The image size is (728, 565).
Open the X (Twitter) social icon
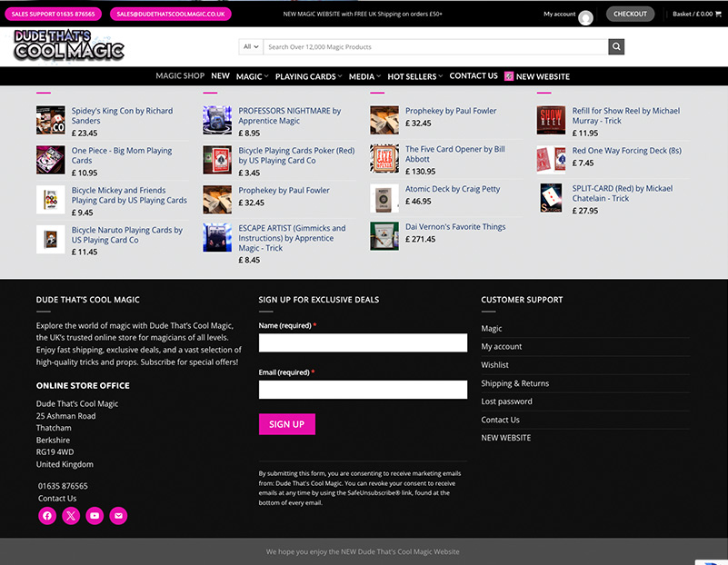(71, 515)
